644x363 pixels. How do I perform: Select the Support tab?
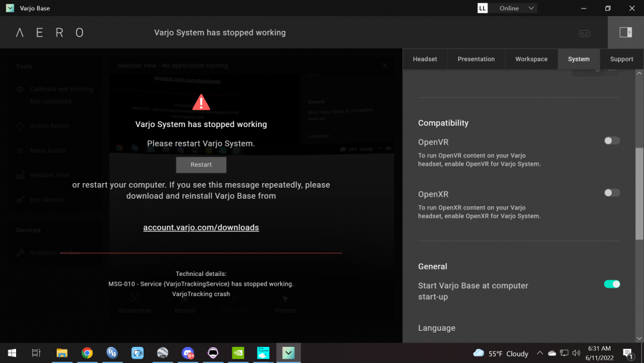point(621,59)
